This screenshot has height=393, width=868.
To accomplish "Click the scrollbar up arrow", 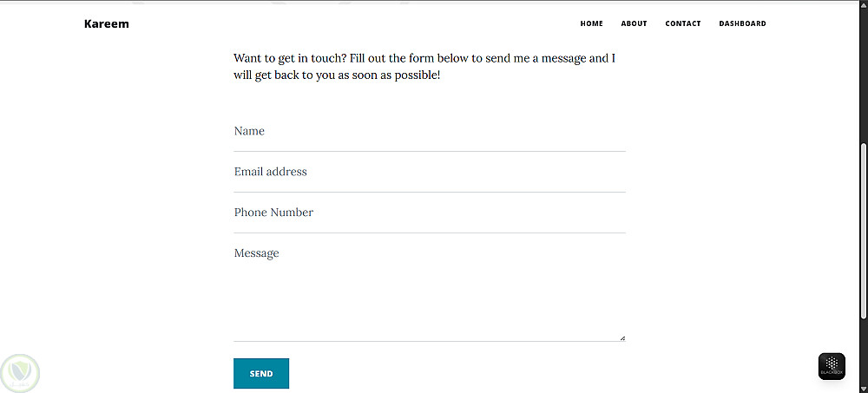I will [x=863, y=5].
